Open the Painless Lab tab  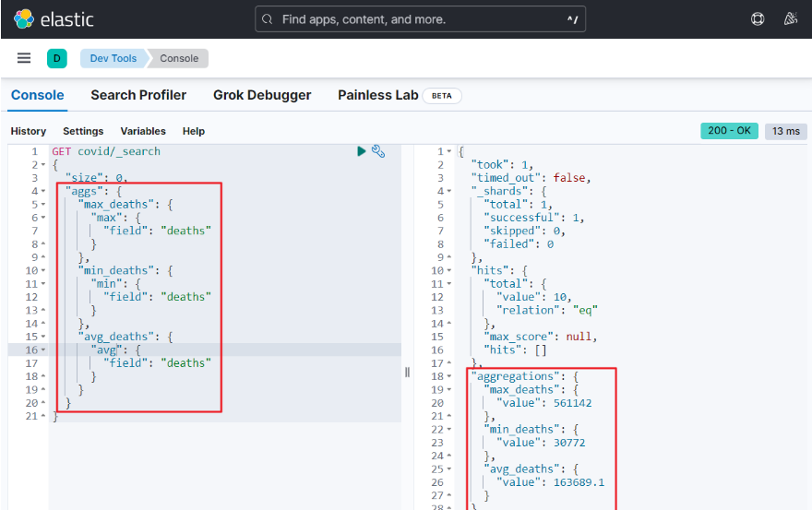(x=378, y=95)
